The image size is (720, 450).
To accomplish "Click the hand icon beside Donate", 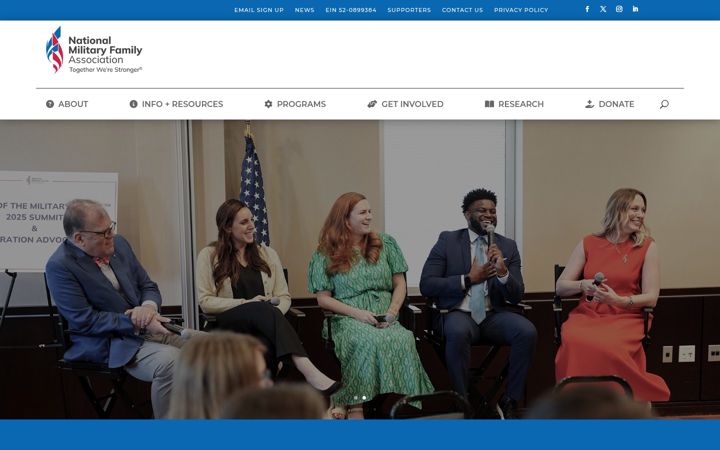I will (590, 104).
